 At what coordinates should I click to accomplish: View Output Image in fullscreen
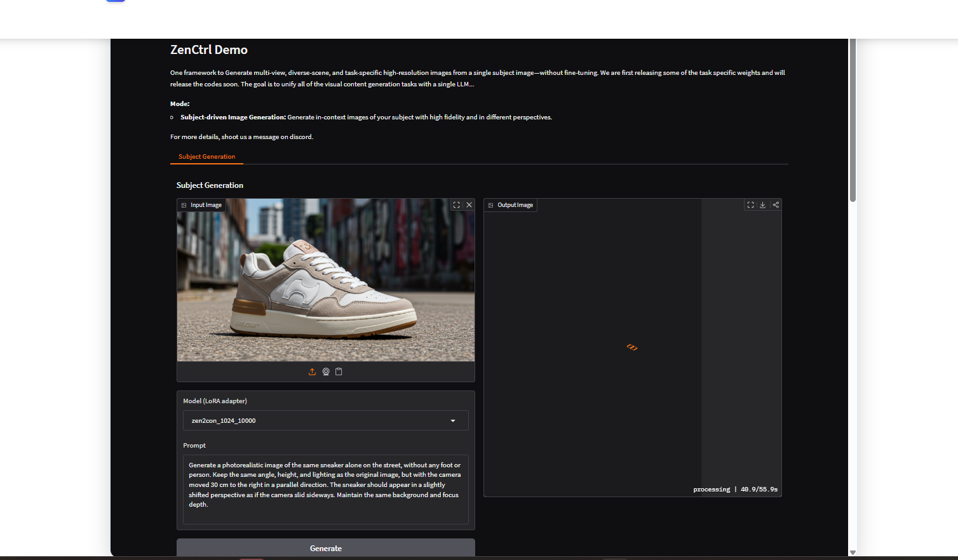pyautogui.click(x=750, y=205)
